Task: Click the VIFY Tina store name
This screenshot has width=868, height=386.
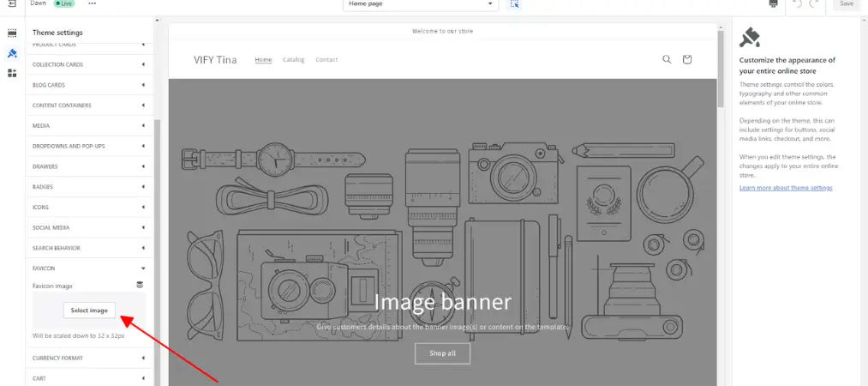Action: coord(215,60)
